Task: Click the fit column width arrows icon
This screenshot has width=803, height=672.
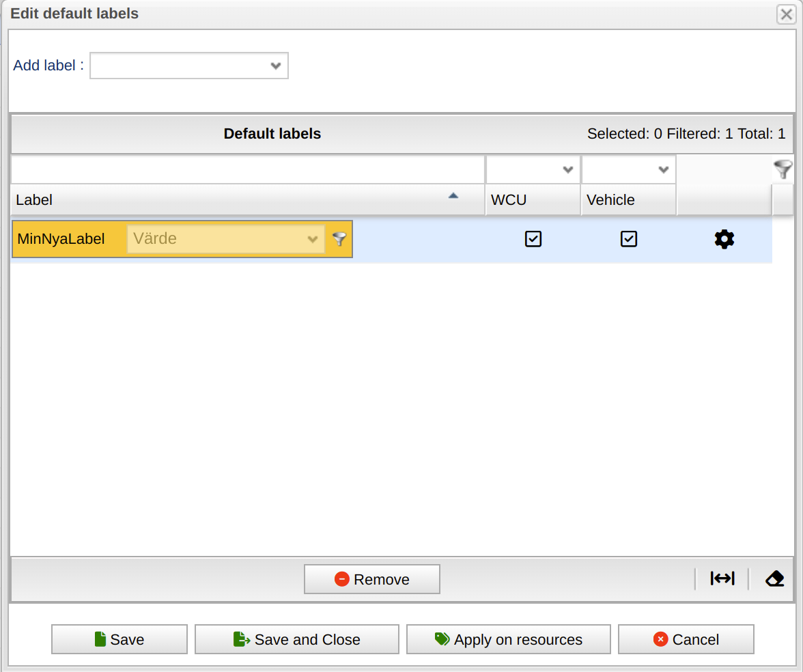Action: point(722,579)
